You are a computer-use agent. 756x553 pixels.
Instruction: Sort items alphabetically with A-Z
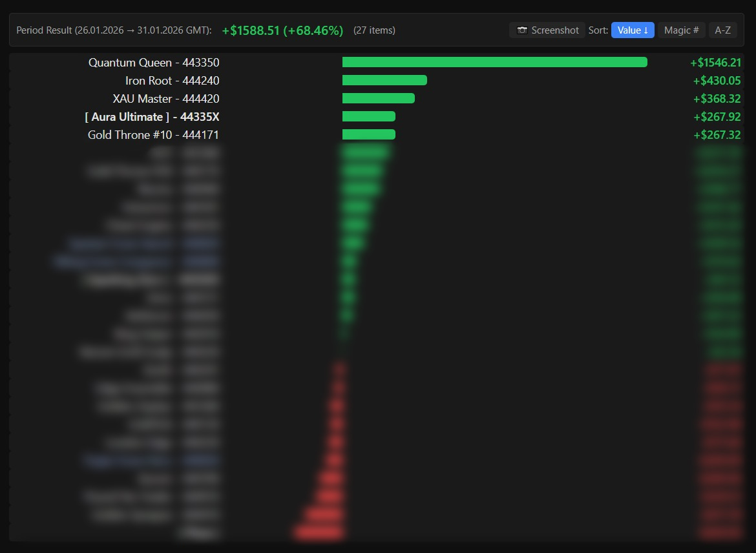coord(722,30)
